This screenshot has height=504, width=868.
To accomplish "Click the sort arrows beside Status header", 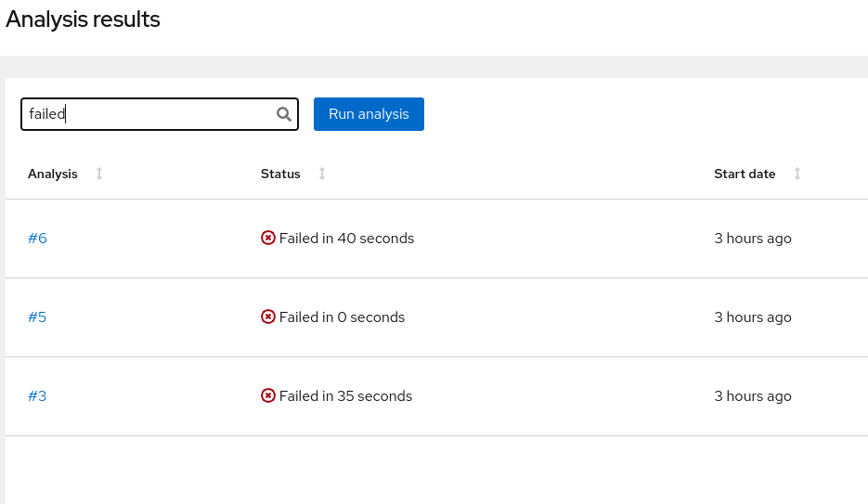I will (x=322, y=174).
